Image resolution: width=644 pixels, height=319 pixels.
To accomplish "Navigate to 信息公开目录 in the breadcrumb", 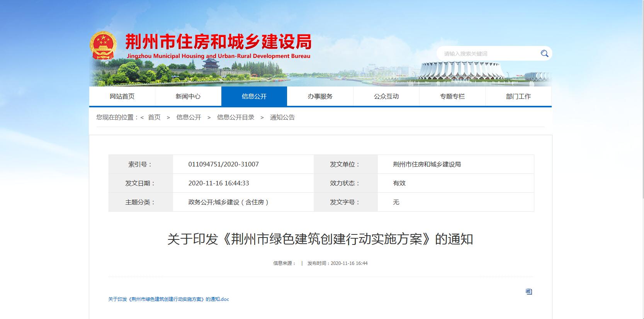I will [236, 117].
